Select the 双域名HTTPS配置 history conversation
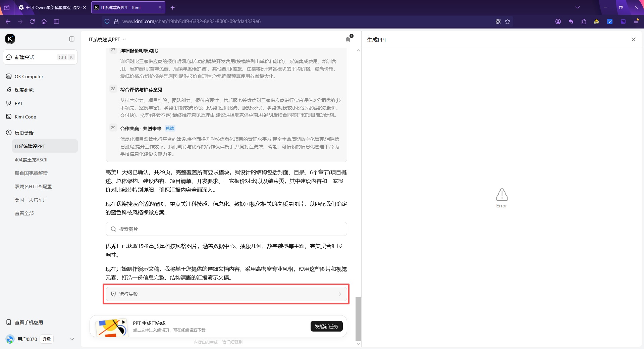The width and height of the screenshot is (644, 349). 33,186
